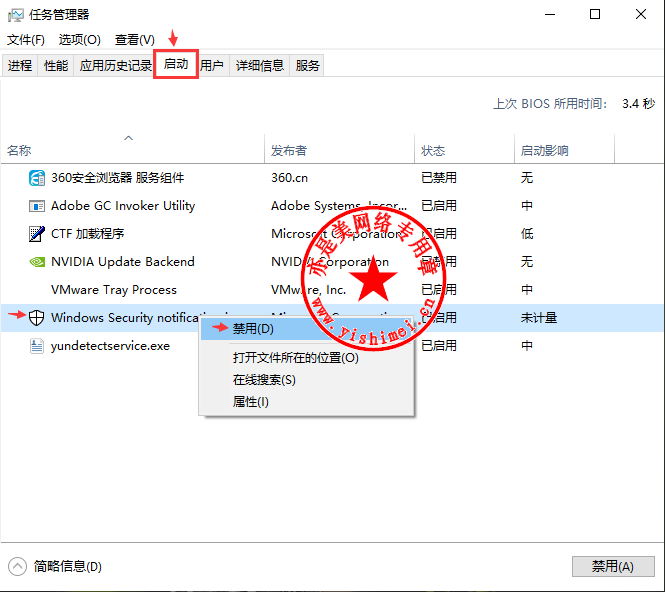Choose 禁用(D) in context menu

click(x=253, y=329)
